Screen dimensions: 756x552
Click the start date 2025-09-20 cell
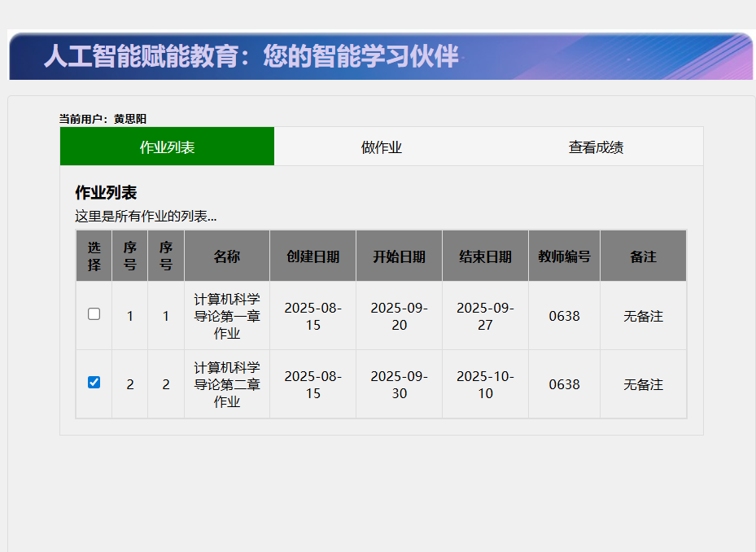[399, 316]
